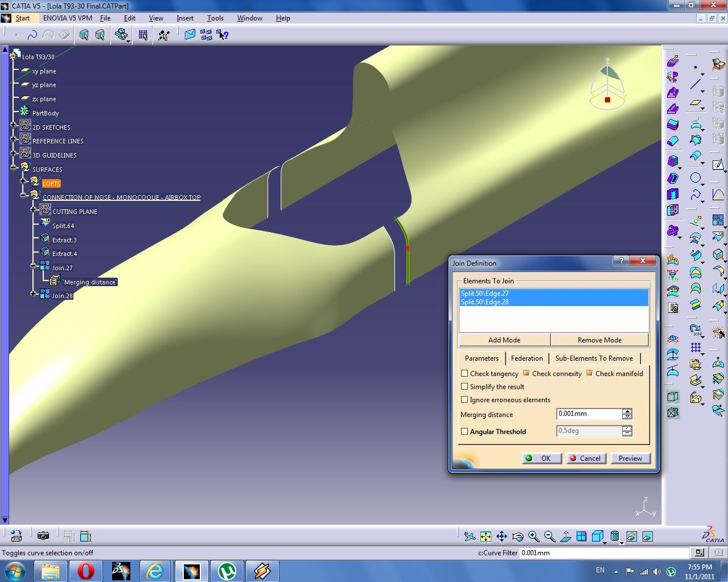Increase Merging distance with spinner arrow

(626, 411)
